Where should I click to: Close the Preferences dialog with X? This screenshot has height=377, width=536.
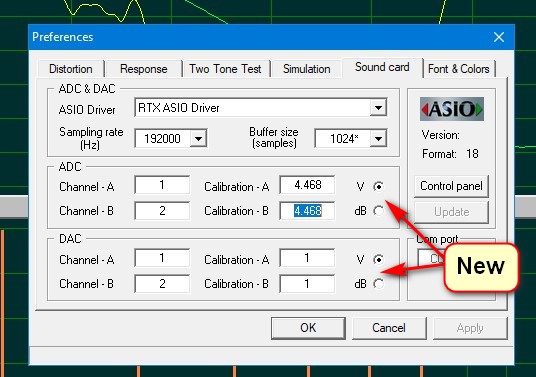[499, 37]
